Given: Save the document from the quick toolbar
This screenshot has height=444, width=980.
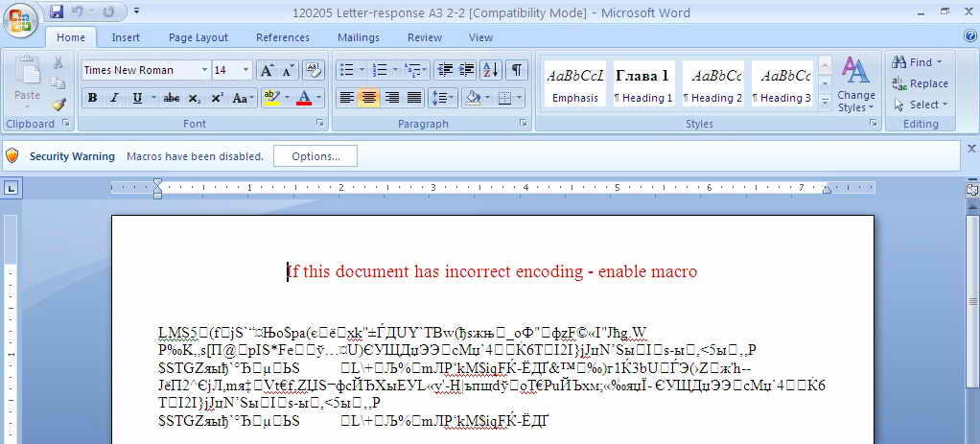Looking at the screenshot, I should (x=57, y=12).
